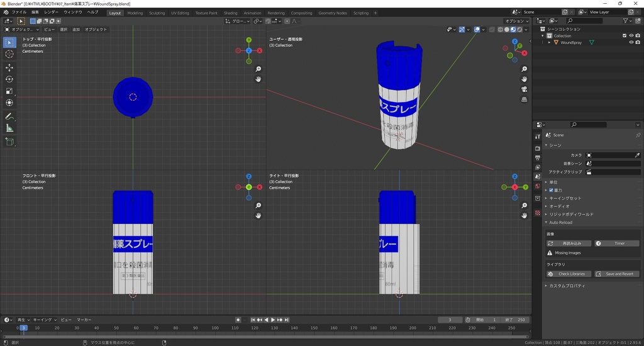Select the Annotate pencil tool
Viewport: 644px width, 346px height.
pyautogui.click(x=9, y=116)
